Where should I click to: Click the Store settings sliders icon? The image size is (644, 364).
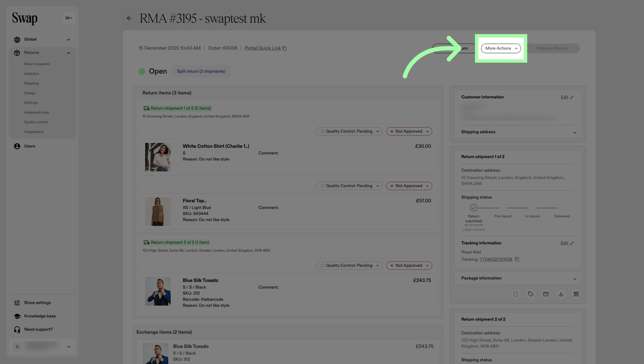click(17, 303)
